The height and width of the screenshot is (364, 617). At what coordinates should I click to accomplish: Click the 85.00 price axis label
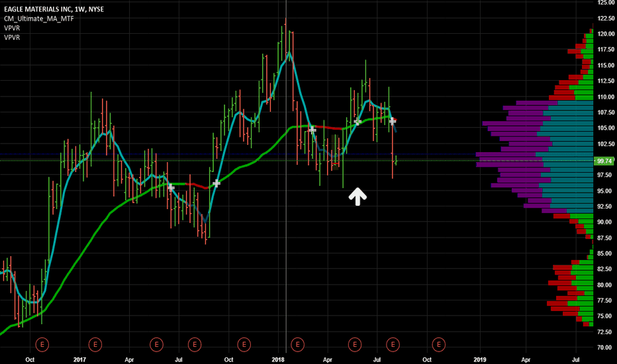point(606,253)
